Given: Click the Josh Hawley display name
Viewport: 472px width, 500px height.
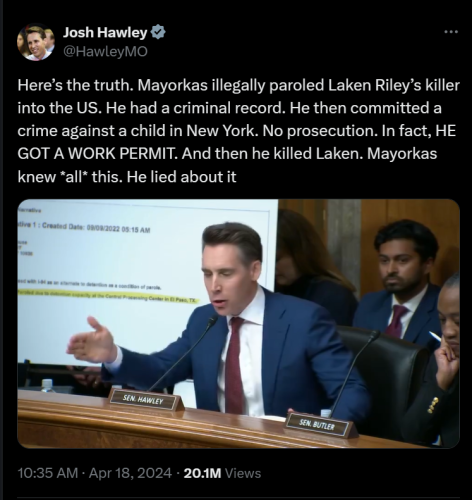Looking at the screenshot, I should pos(105,32).
